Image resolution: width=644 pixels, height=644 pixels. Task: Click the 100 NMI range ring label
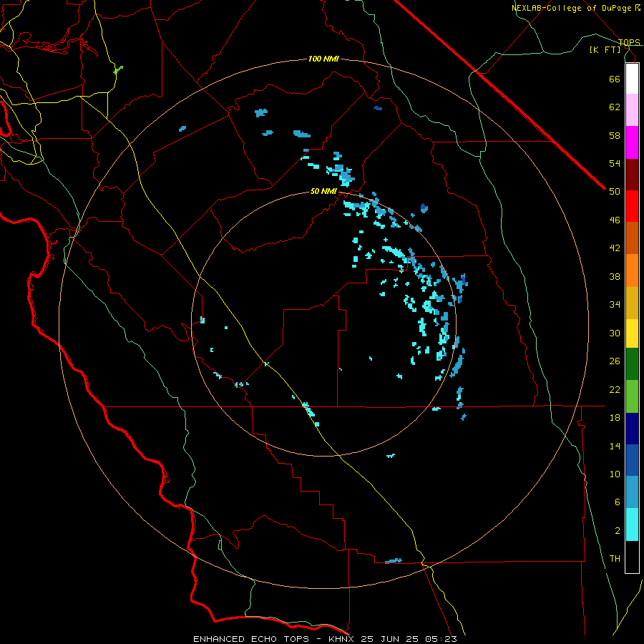pyautogui.click(x=323, y=59)
